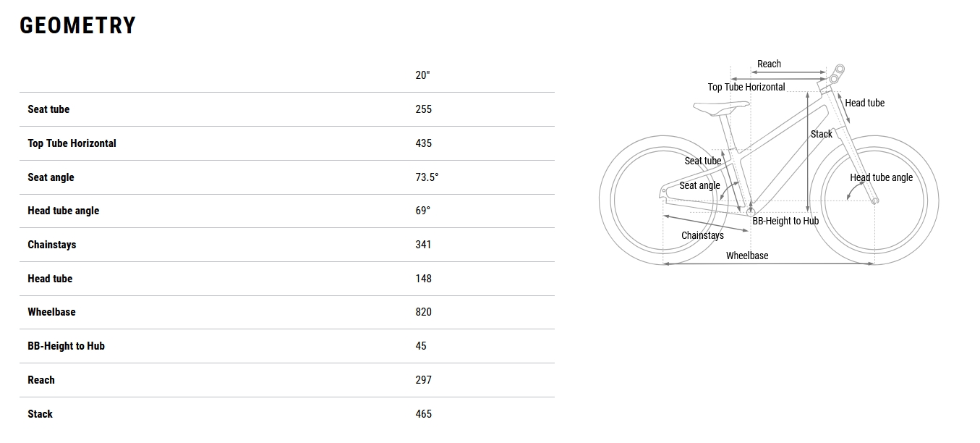The width and height of the screenshot is (980, 443).
Task: Select the Reach row label in table
Action: 41,380
